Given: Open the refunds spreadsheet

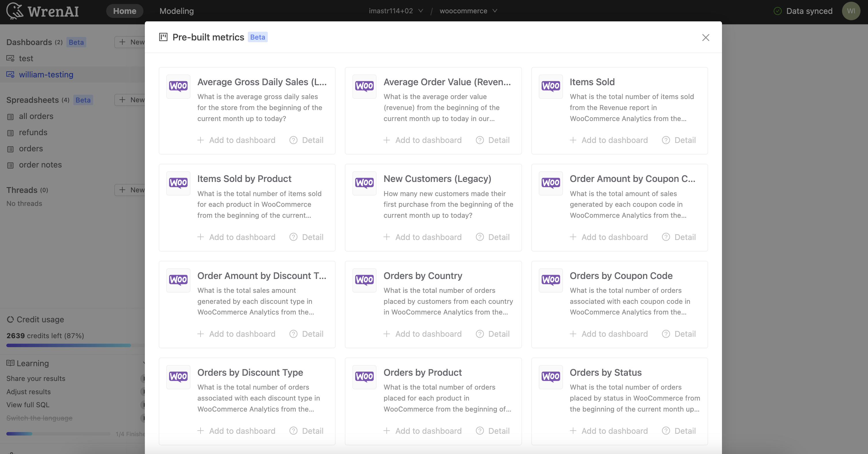Looking at the screenshot, I should (72, 133).
